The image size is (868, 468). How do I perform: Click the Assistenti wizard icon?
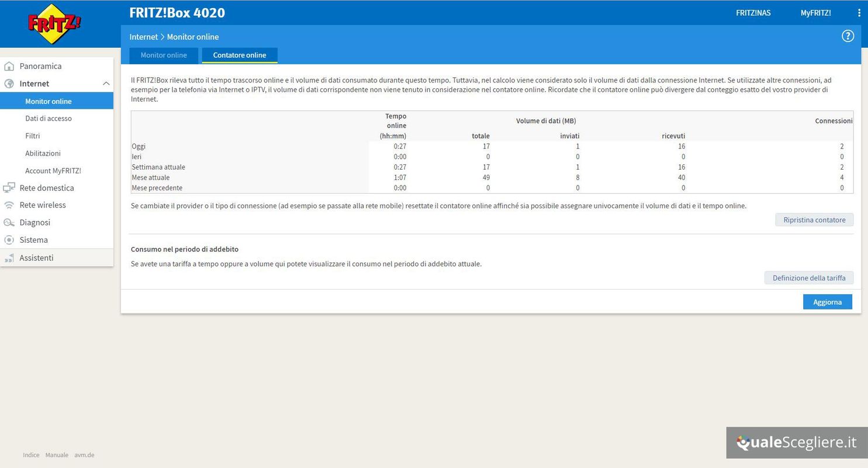click(x=9, y=258)
